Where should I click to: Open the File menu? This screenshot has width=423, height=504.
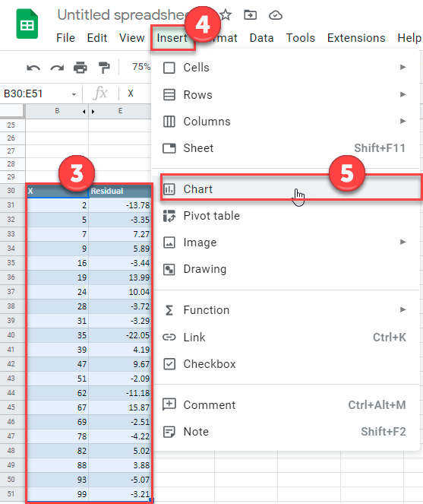[x=65, y=38]
